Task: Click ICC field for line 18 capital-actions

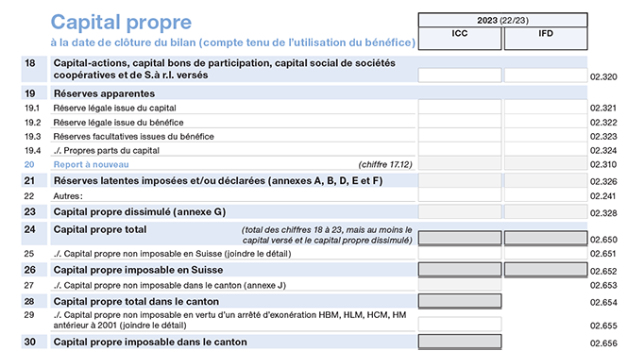Action: coord(460,75)
